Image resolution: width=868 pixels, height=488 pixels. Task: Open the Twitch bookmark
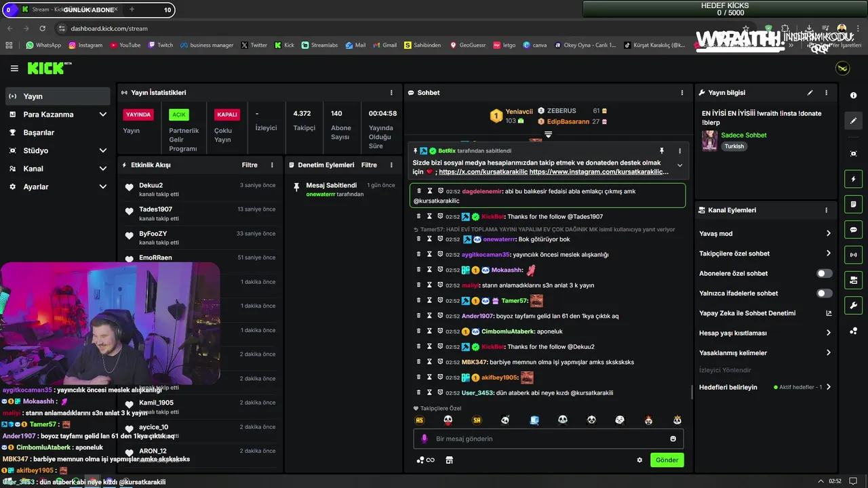[x=160, y=45]
